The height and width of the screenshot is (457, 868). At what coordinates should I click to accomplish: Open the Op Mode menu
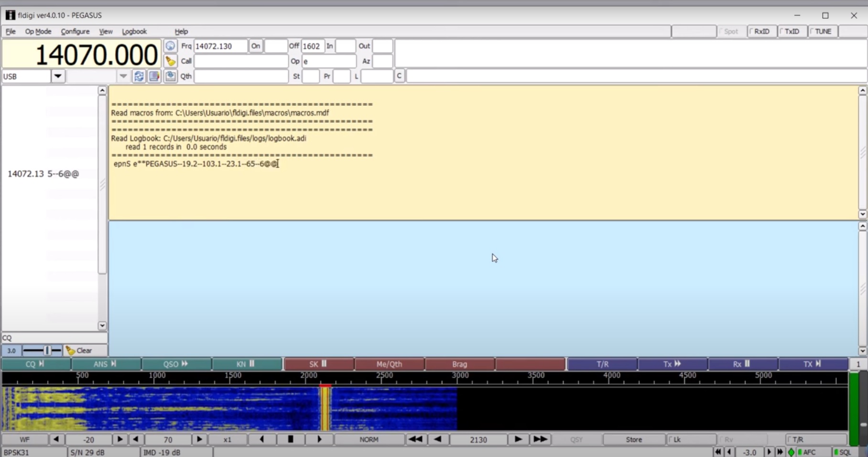point(38,32)
